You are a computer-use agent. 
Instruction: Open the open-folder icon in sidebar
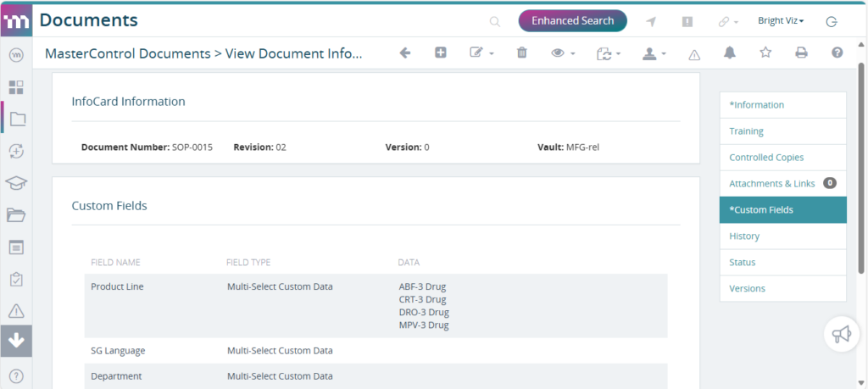pyautogui.click(x=17, y=214)
